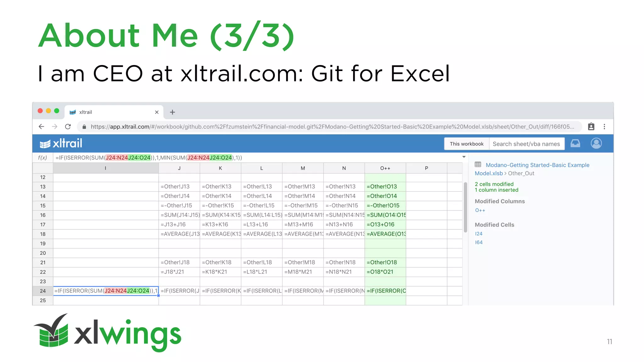Image resolution: width=644 pixels, height=362 pixels.
Task: Open the clipboard extension icon
Action: (x=591, y=127)
